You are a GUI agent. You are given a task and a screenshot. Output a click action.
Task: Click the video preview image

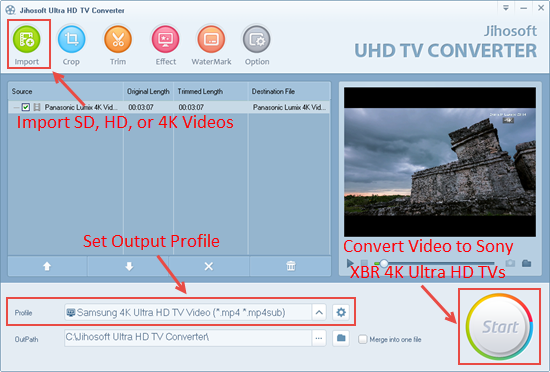tap(440, 162)
